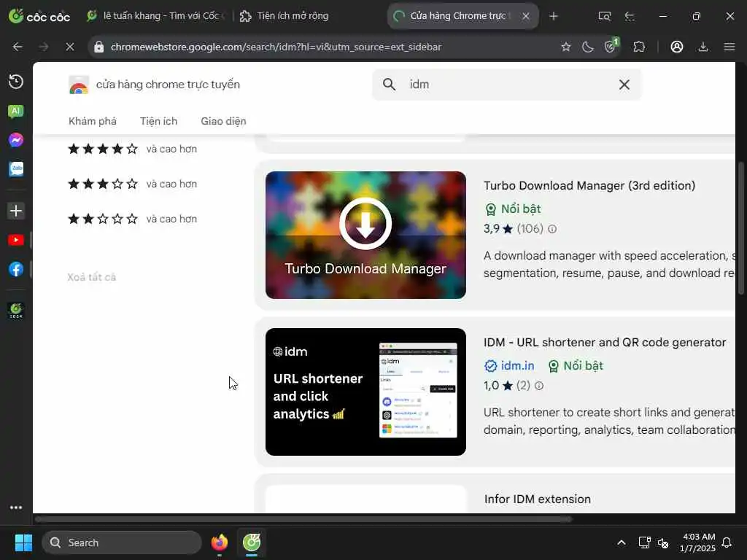
Task: Open the taskbar clock and date
Action: pyautogui.click(x=698, y=542)
